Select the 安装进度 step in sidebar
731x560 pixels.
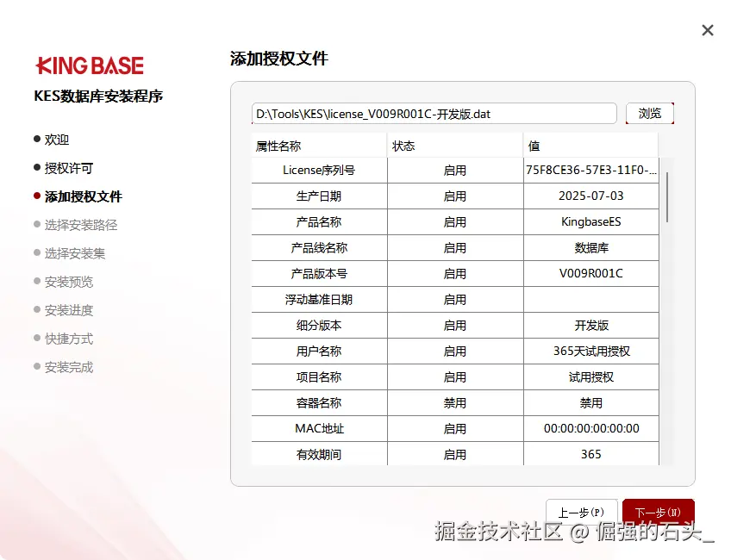click(64, 310)
